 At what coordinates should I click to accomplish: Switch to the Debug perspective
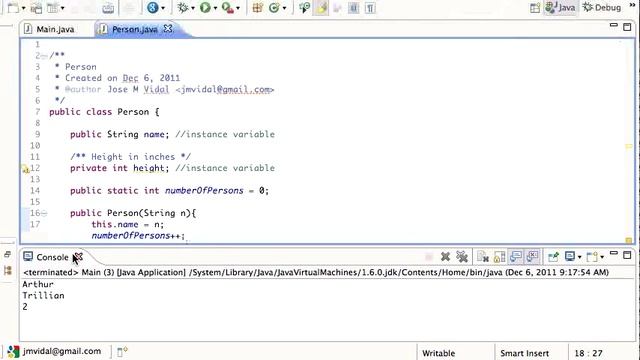tap(602, 7)
